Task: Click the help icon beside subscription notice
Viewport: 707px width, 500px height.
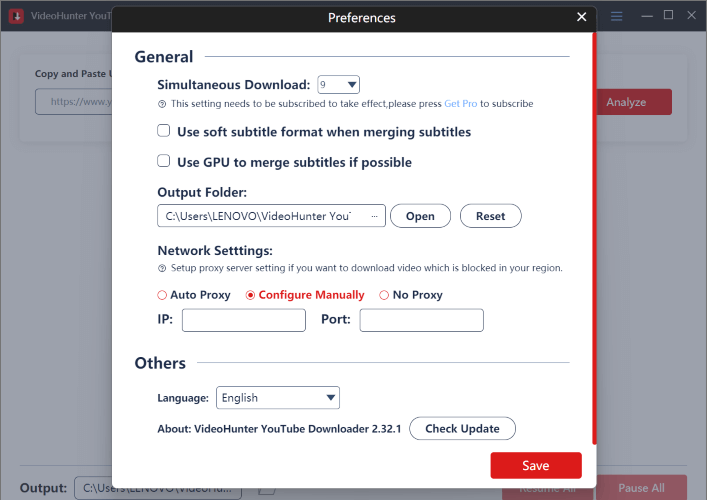Action: click(162, 104)
